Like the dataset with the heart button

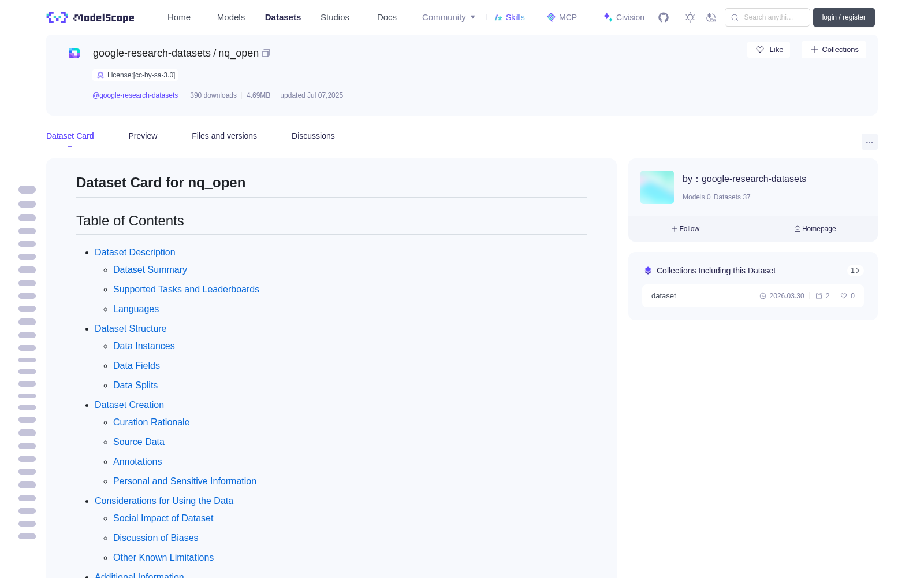[769, 50]
